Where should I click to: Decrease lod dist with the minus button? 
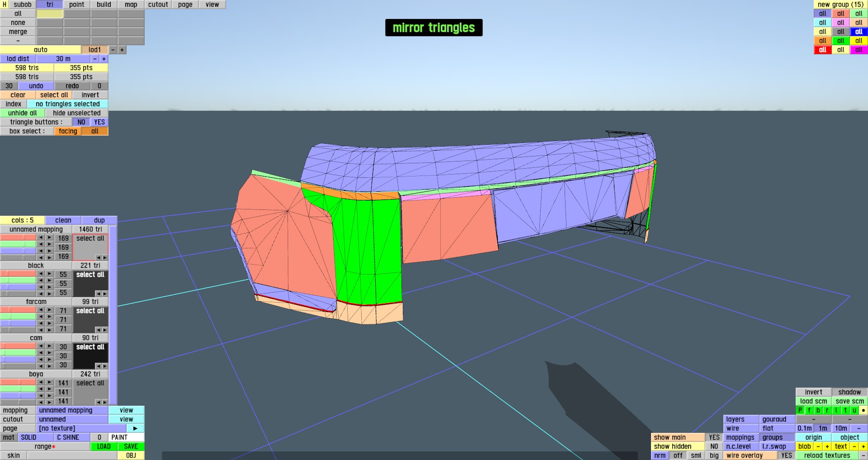[x=95, y=59]
